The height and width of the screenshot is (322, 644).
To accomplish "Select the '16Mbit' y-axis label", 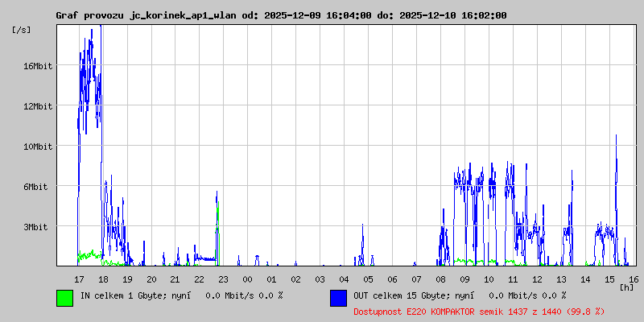I will [38, 66].
